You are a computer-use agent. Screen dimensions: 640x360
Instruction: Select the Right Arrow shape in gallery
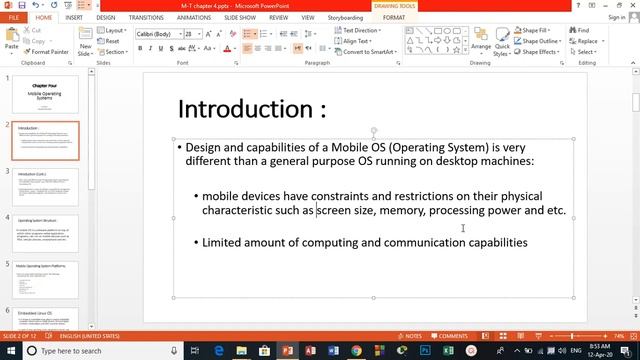click(x=438, y=40)
